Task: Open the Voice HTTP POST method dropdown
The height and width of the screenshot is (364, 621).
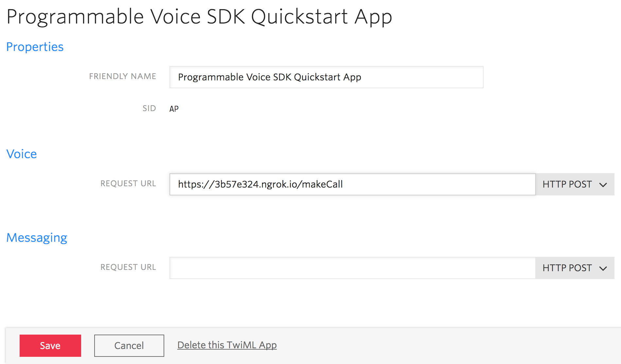Action: coord(575,184)
